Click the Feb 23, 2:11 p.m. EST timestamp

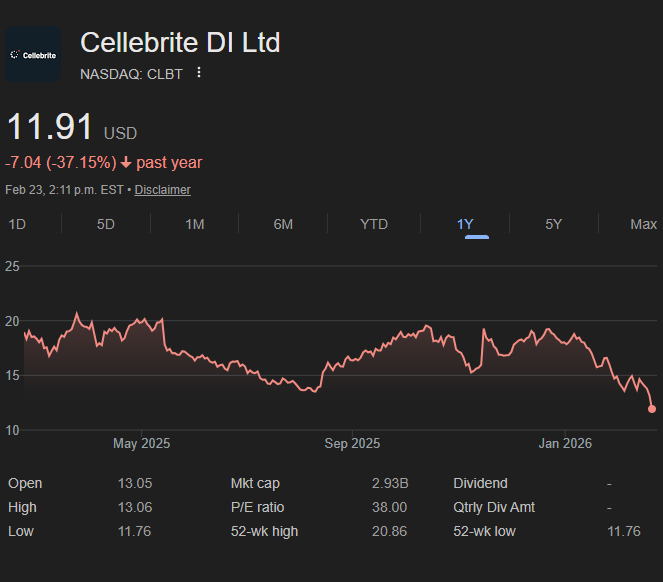(x=64, y=190)
